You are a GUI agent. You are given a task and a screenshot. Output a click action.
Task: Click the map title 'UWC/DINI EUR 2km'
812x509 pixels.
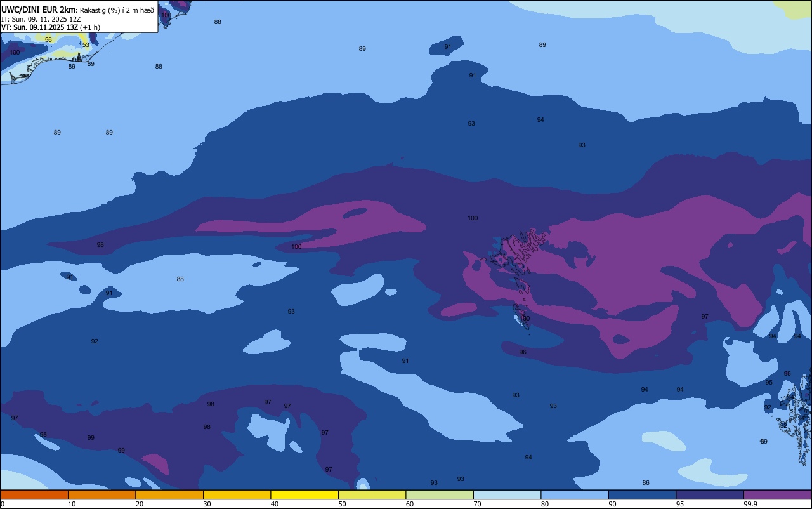[39, 10]
